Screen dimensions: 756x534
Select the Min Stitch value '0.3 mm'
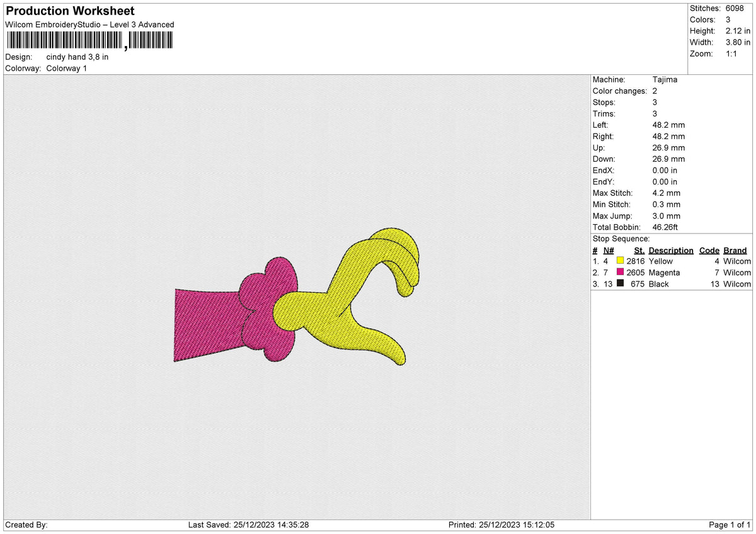point(667,205)
